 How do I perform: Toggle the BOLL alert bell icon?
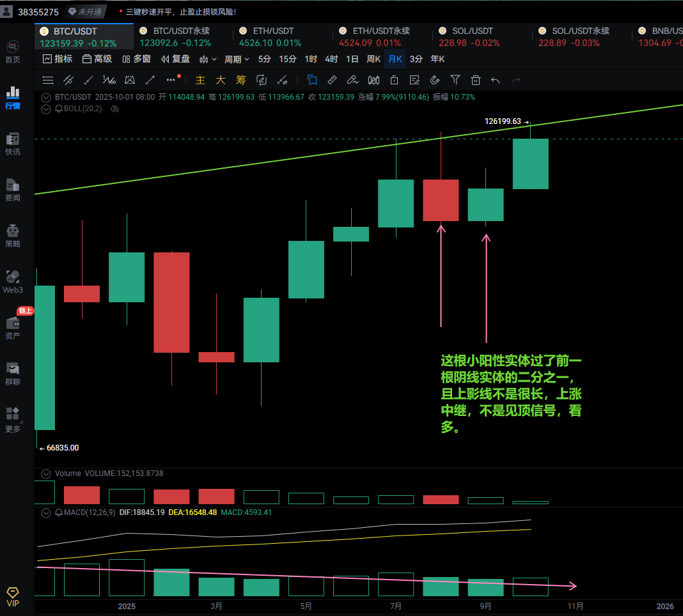(x=59, y=109)
